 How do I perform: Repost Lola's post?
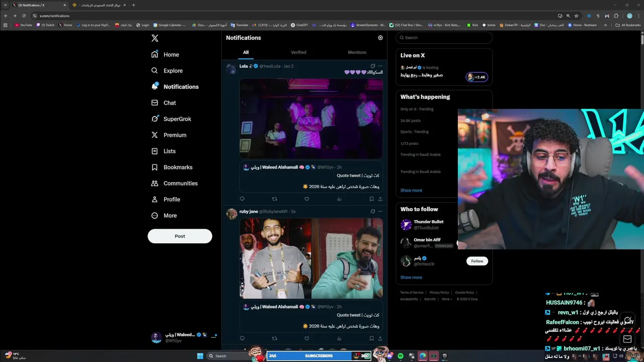tap(274, 199)
